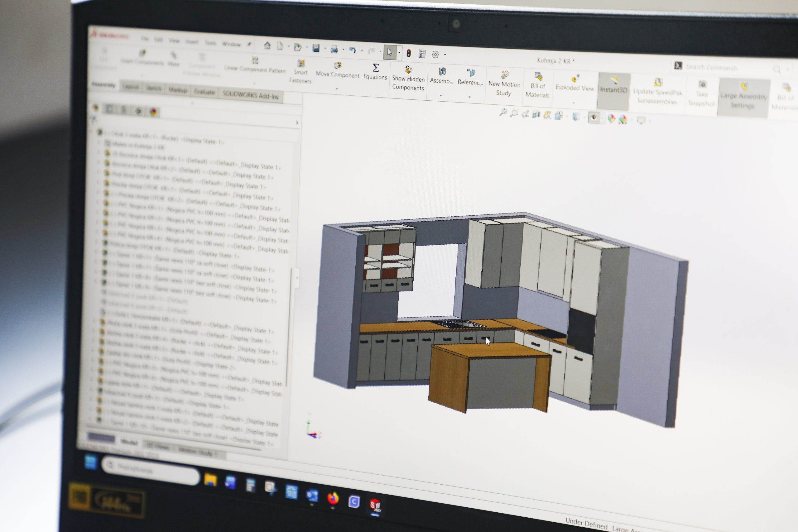
Task: Activate Section View icon
Action: tap(536, 115)
